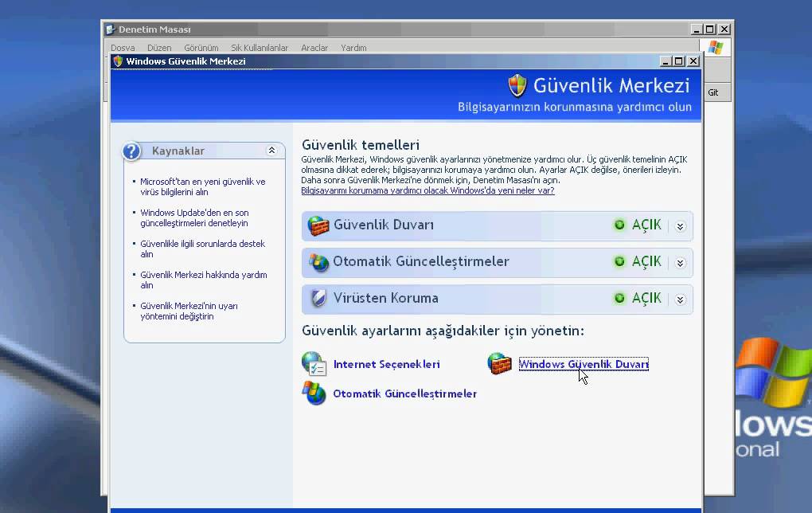This screenshot has height=513, width=812.
Task: Collapse the Kaynaklar panel
Action: [271, 151]
